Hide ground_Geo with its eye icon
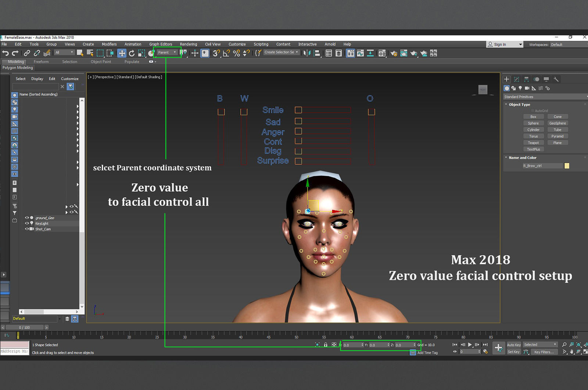 [27, 218]
